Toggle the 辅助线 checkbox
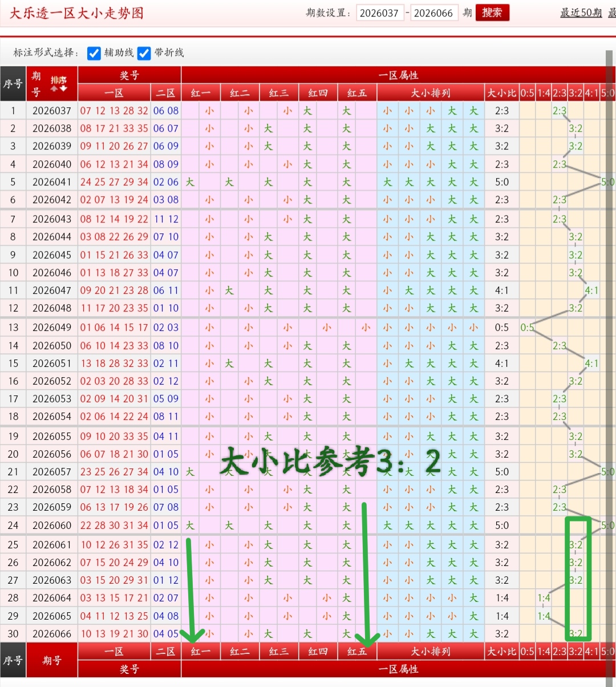The image size is (616, 687). point(94,53)
